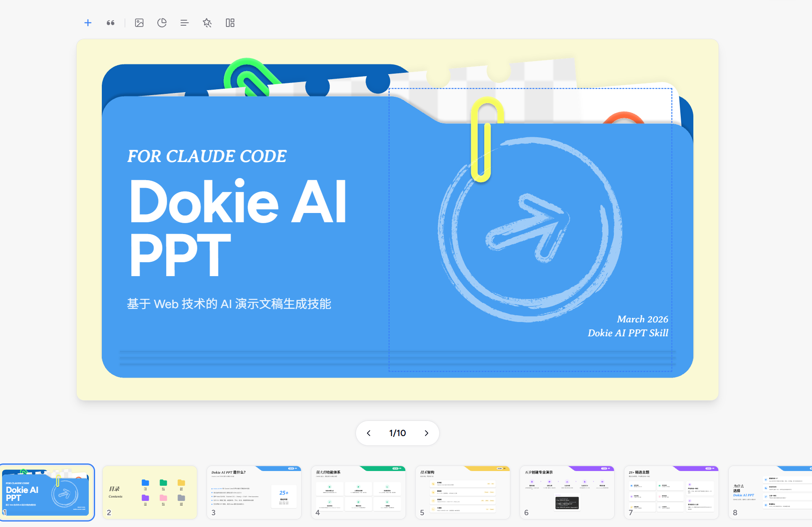This screenshot has width=812, height=527.
Task: Click the FOR CLAUDE CODE heading
Action: tap(207, 156)
